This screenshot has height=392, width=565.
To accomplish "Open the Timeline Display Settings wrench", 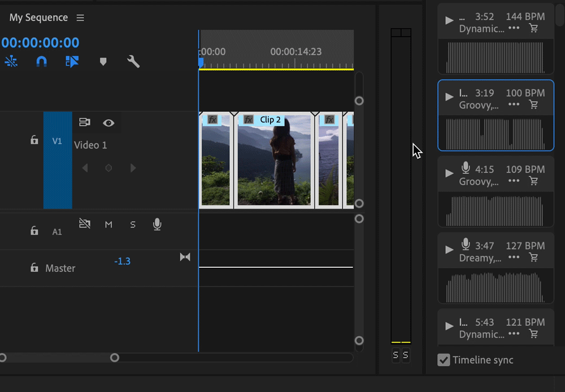I will (133, 62).
